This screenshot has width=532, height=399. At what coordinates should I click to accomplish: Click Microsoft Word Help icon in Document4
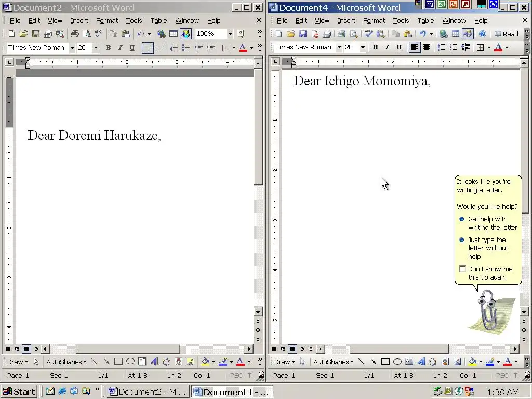tap(483, 34)
